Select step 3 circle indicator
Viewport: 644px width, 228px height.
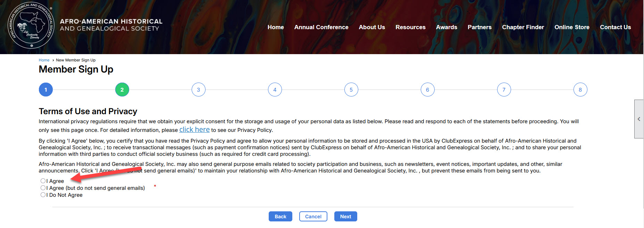point(198,90)
